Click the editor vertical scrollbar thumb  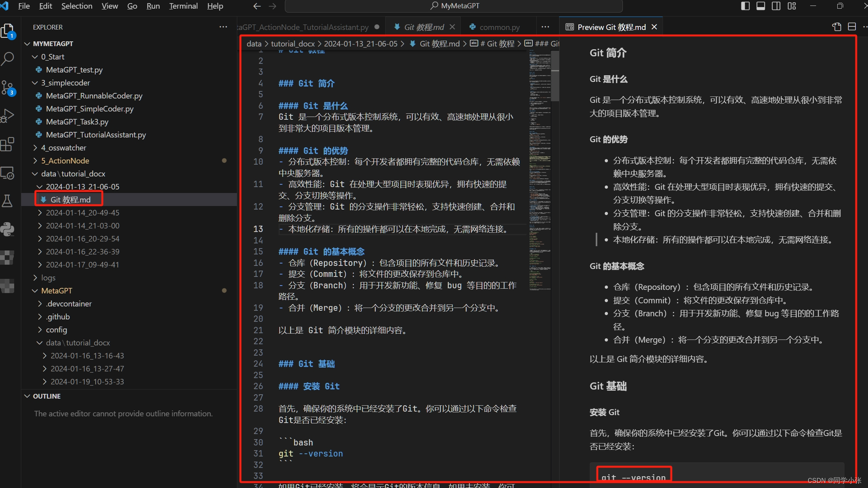point(555,76)
